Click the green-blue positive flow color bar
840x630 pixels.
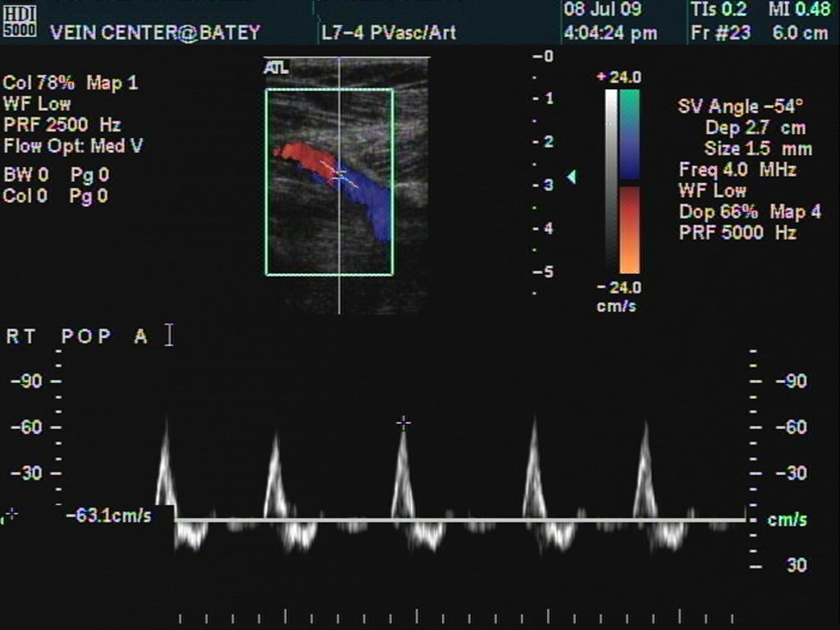(x=629, y=134)
